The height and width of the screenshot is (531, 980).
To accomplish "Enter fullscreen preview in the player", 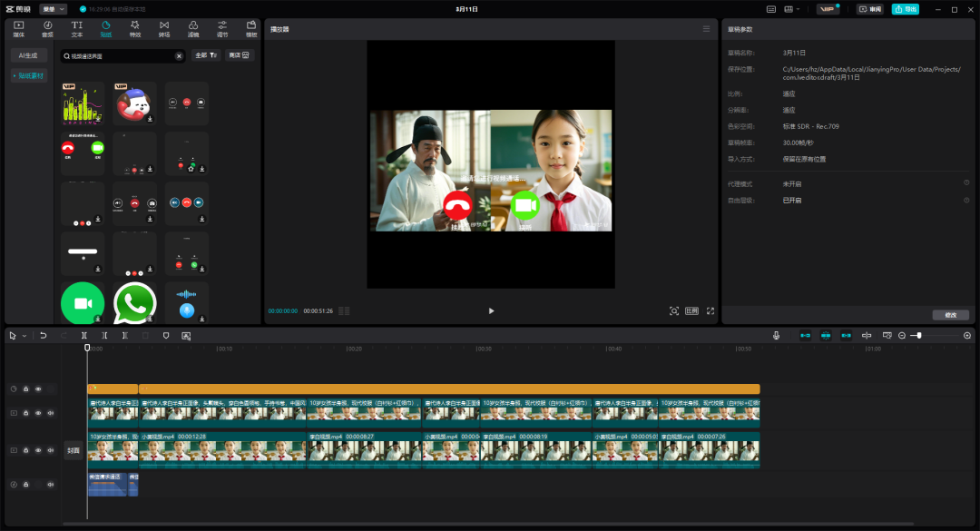I will pyautogui.click(x=710, y=310).
